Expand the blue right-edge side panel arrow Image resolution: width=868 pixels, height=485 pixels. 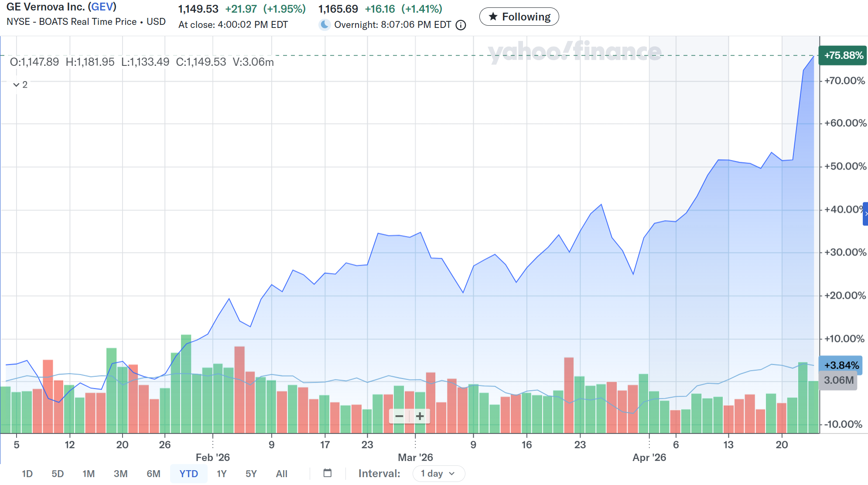[x=865, y=214]
